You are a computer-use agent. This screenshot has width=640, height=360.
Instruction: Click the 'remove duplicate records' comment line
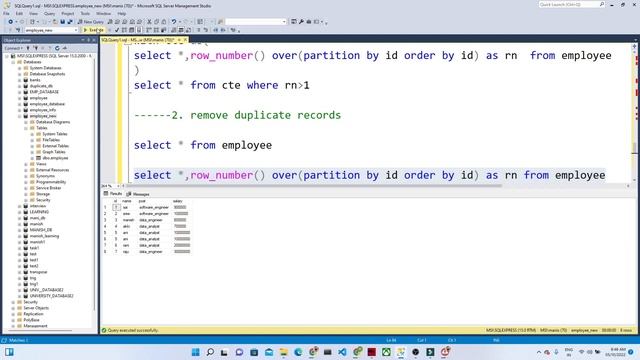[x=237, y=115]
